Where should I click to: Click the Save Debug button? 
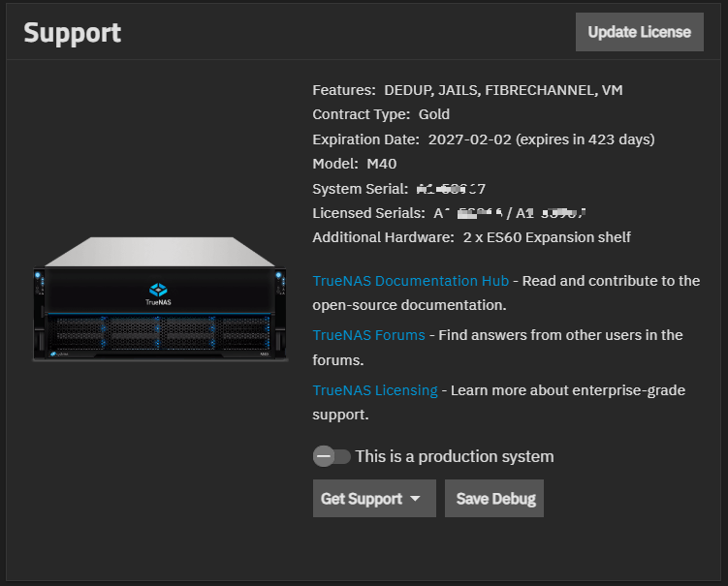494,499
